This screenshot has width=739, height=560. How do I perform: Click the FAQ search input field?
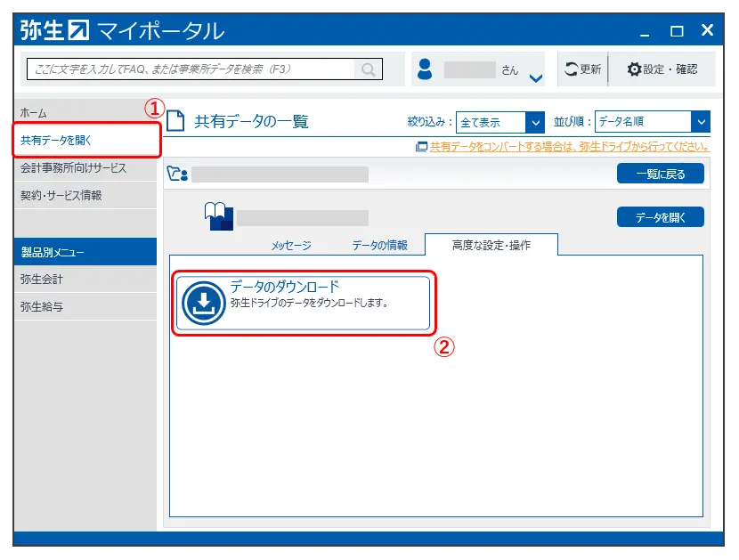pyautogui.click(x=191, y=69)
